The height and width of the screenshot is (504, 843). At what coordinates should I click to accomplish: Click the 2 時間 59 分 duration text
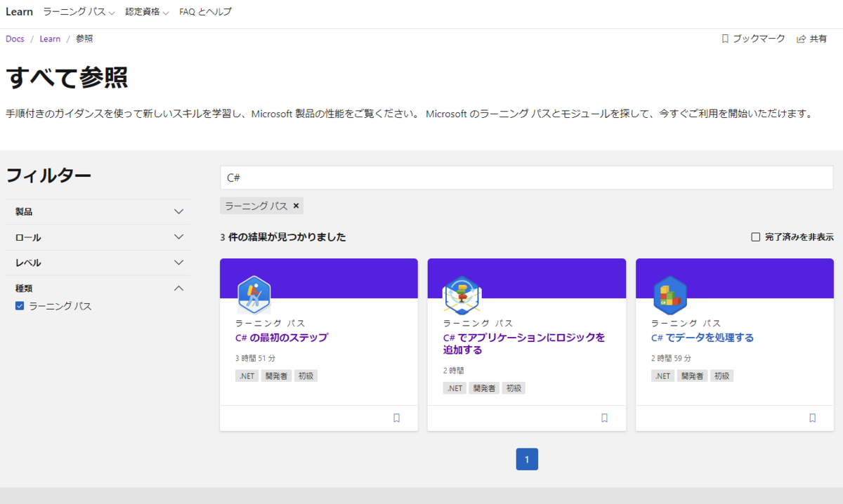[x=671, y=359]
